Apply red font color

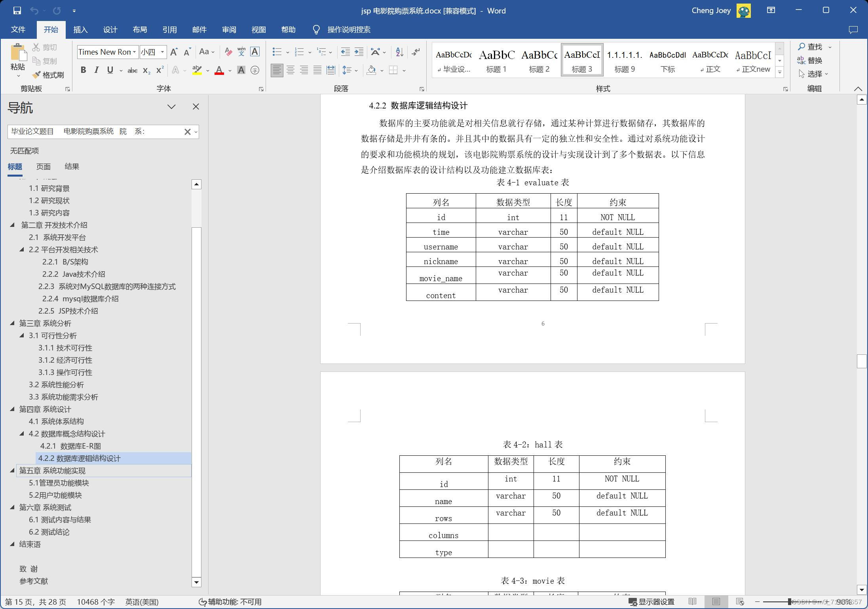[x=219, y=70]
